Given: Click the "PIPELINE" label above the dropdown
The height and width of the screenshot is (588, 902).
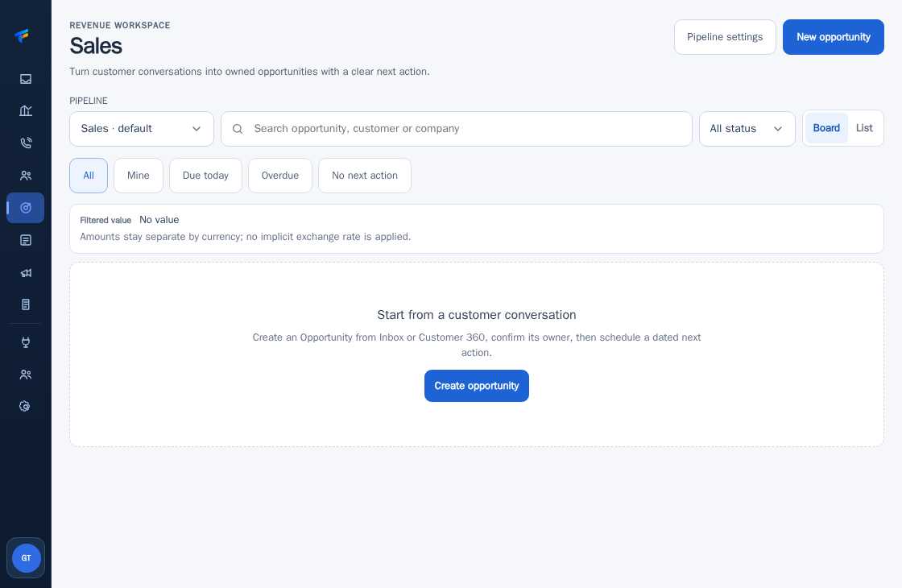Looking at the screenshot, I should click(x=89, y=101).
